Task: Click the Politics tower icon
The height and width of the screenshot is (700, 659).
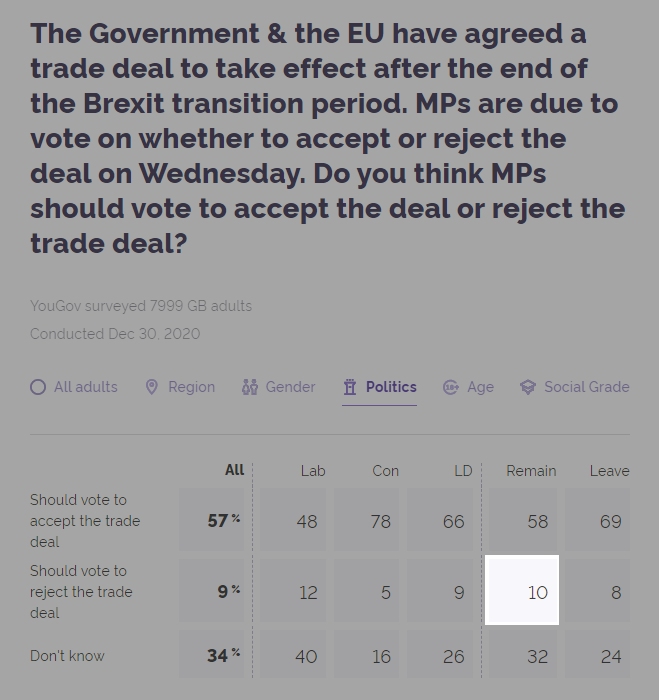Action: 350,387
